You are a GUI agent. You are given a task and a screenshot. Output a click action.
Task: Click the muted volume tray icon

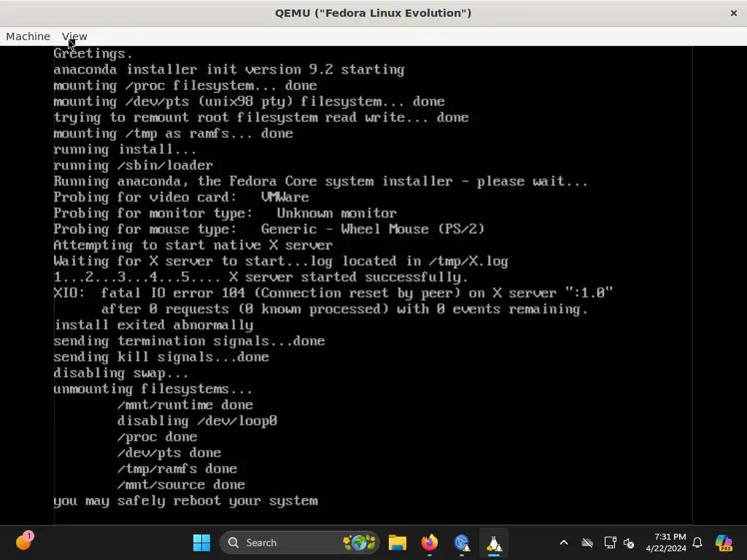point(629,542)
